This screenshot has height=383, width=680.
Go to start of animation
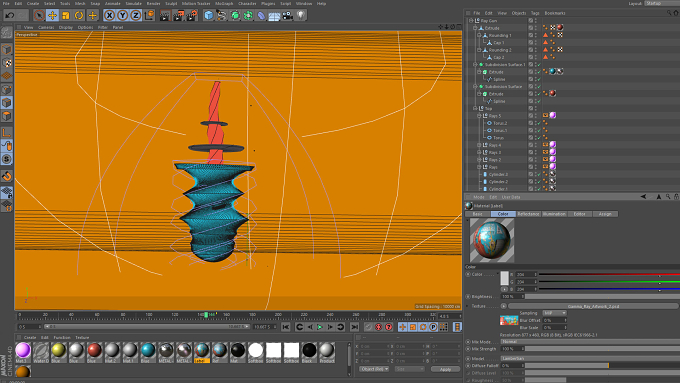(x=285, y=327)
